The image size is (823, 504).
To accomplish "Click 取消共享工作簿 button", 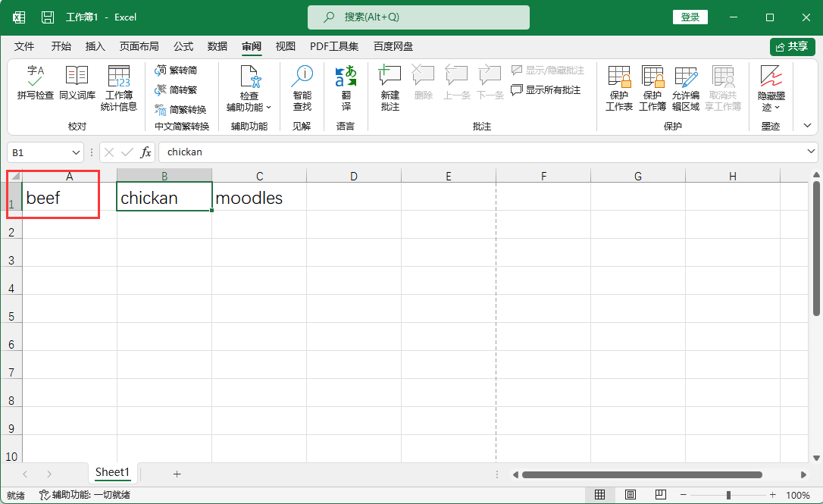I will 723,88.
